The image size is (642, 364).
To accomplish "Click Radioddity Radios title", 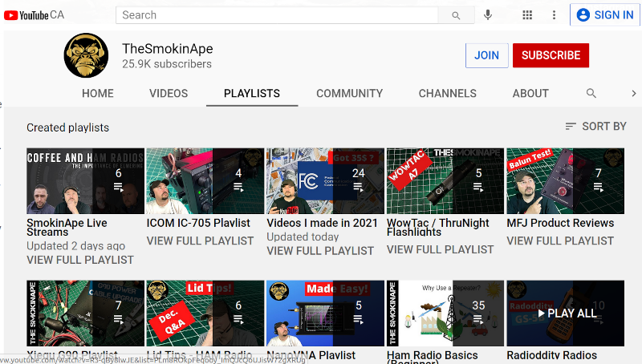I will click(x=551, y=355).
